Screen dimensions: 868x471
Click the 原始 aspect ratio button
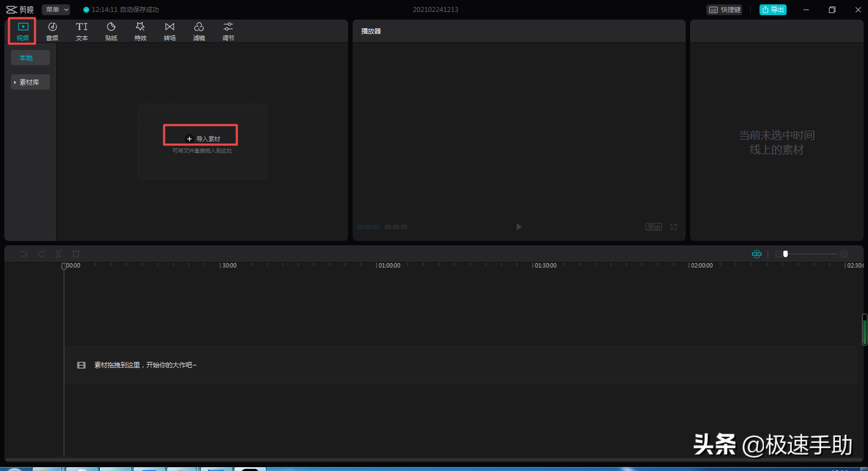(x=654, y=227)
